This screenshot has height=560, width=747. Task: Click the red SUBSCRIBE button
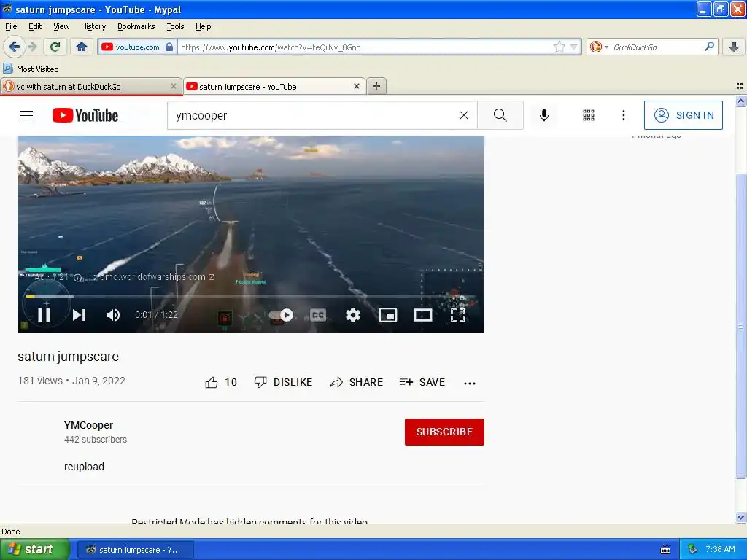444,432
